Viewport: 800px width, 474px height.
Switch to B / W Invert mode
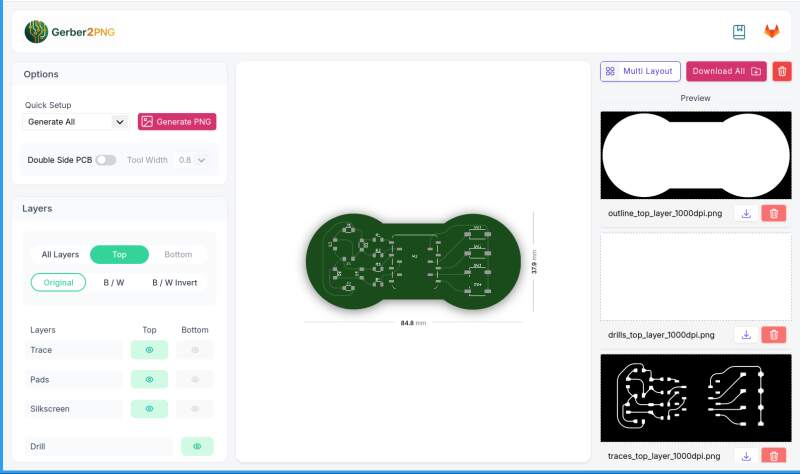[174, 283]
